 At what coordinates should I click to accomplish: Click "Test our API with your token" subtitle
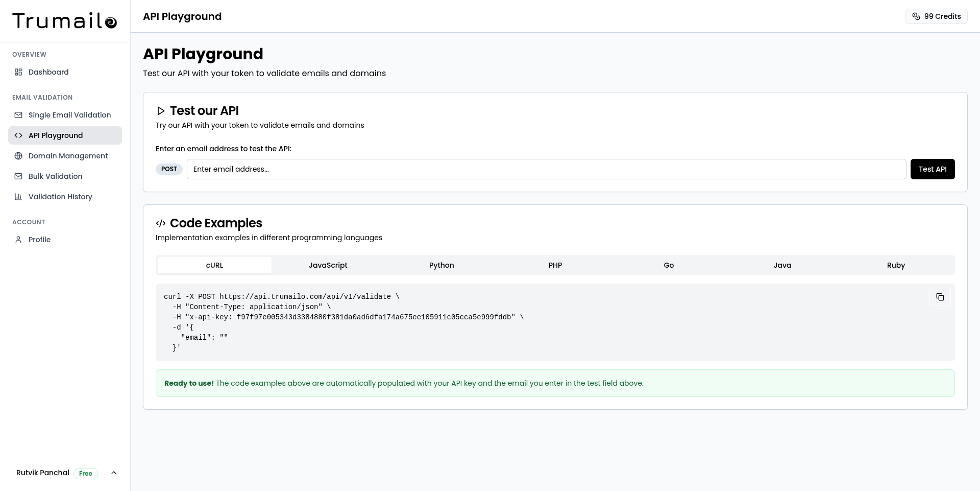264,73
